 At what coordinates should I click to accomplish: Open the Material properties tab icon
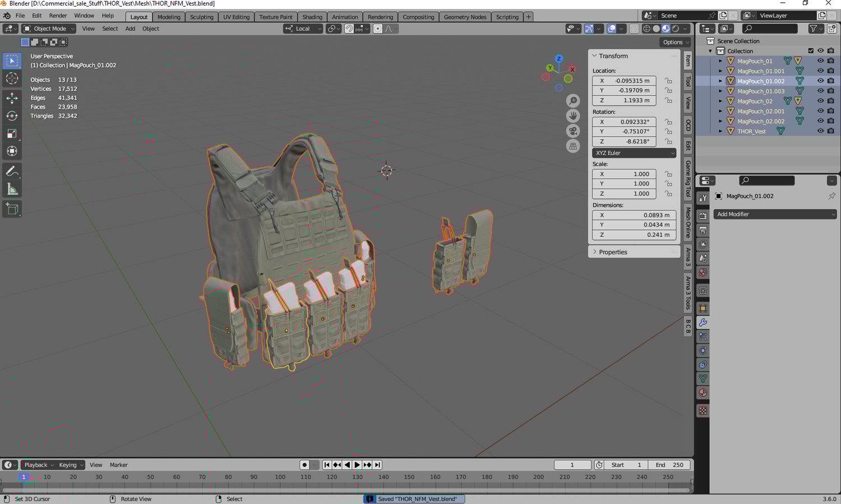click(703, 392)
